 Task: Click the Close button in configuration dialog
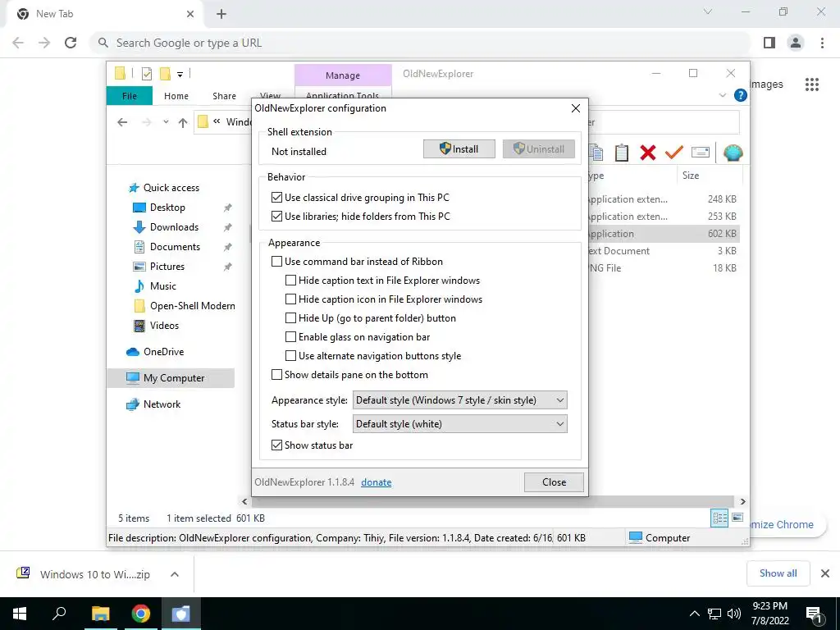pyautogui.click(x=554, y=482)
